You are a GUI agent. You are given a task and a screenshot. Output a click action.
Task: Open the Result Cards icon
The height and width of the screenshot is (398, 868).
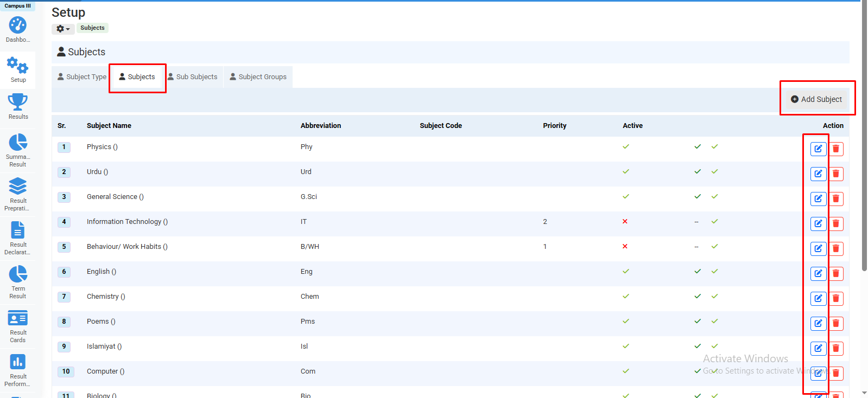click(x=18, y=318)
